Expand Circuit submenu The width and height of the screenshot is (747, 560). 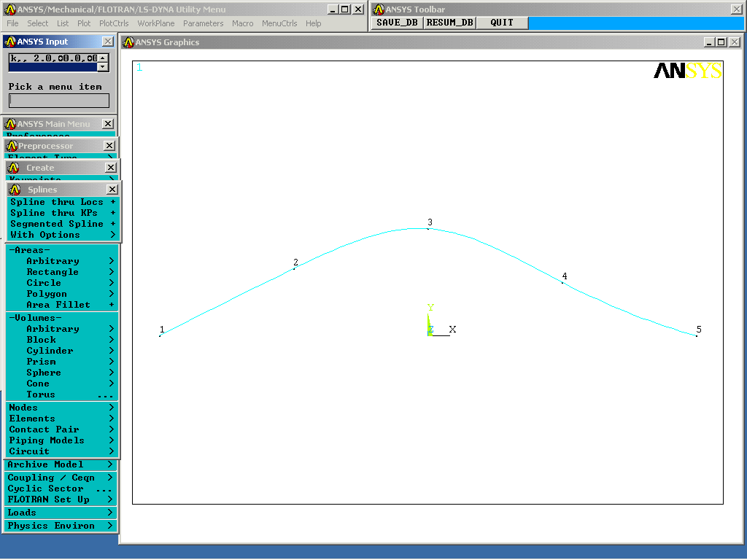pos(62,451)
